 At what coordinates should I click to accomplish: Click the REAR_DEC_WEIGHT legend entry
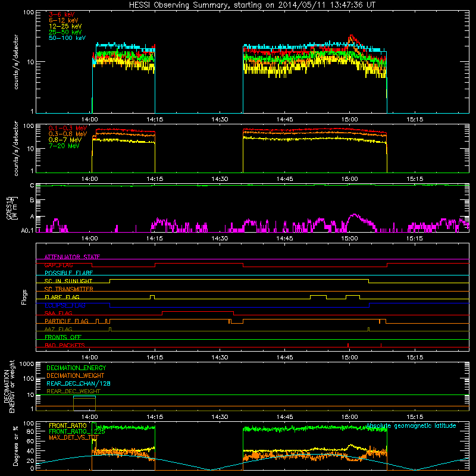tap(73, 392)
